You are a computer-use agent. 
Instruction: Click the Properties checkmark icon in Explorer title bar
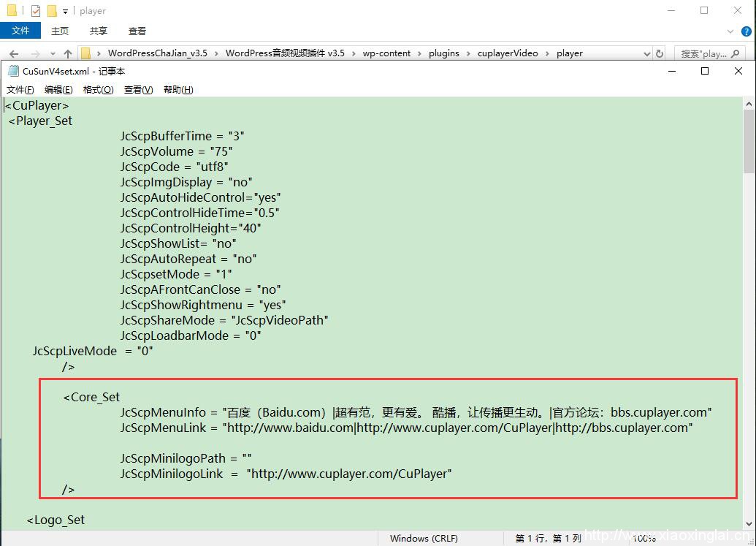(36, 11)
